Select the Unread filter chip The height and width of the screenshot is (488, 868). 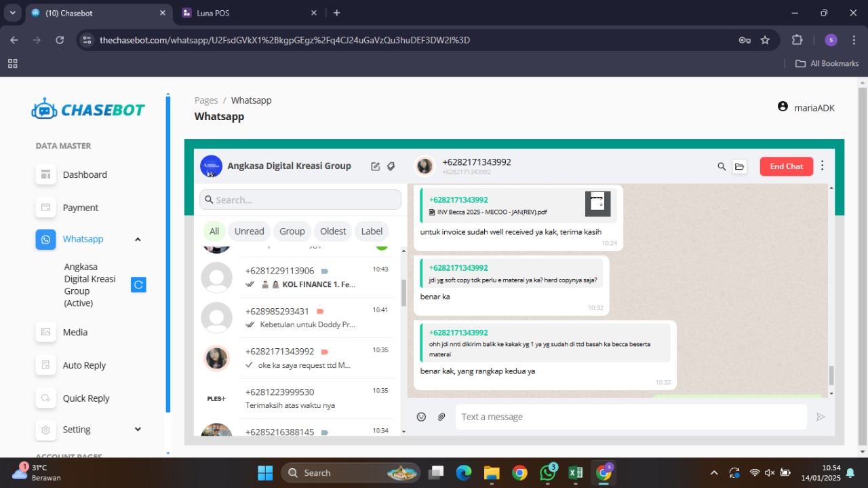coord(249,231)
